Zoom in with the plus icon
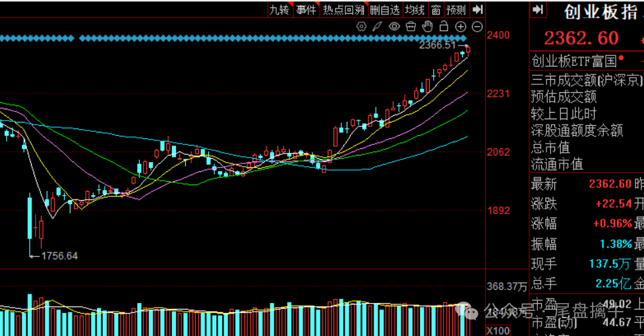Screen dimensions: 644x336 click(x=461, y=26)
